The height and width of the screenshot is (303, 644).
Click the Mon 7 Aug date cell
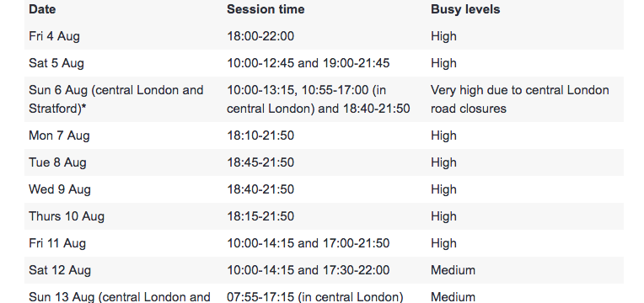[x=59, y=136]
